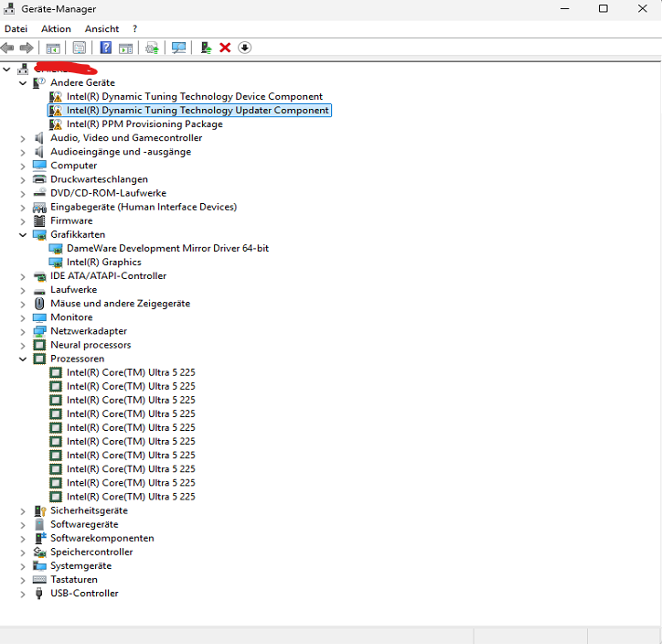Open the Ansicht menu
Screen dimensions: 662x644
pos(101,28)
